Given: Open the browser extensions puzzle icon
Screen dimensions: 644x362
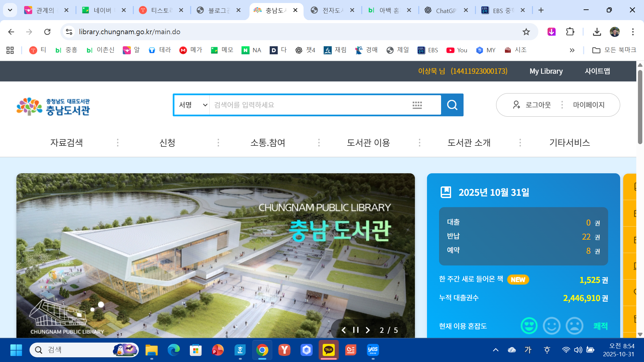Looking at the screenshot, I should click(570, 32).
